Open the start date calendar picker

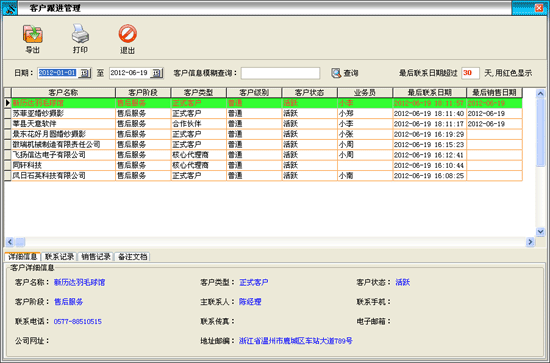[x=85, y=73]
